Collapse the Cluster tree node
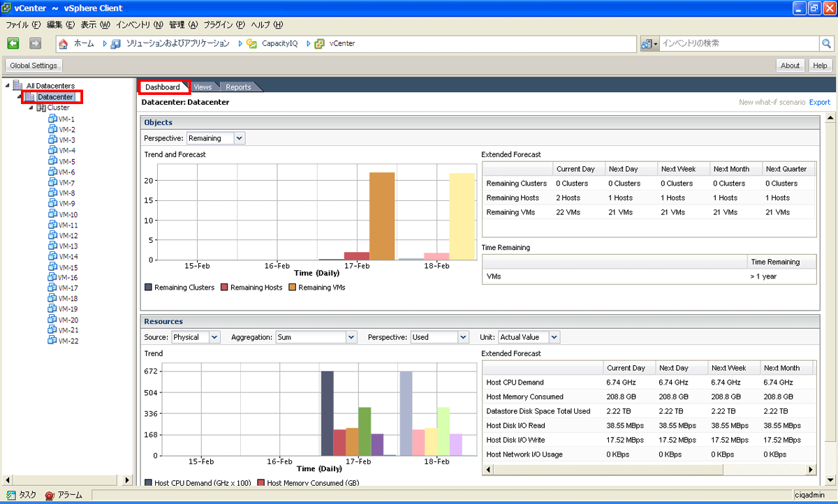This screenshot has width=838, height=504. tap(31, 108)
